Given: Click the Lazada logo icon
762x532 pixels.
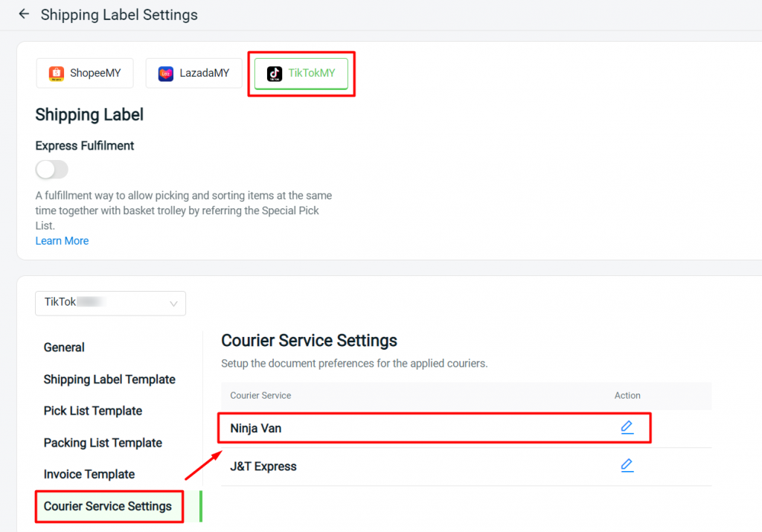Looking at the screenshot, I should pyautogui.click(x=166, y=74).
